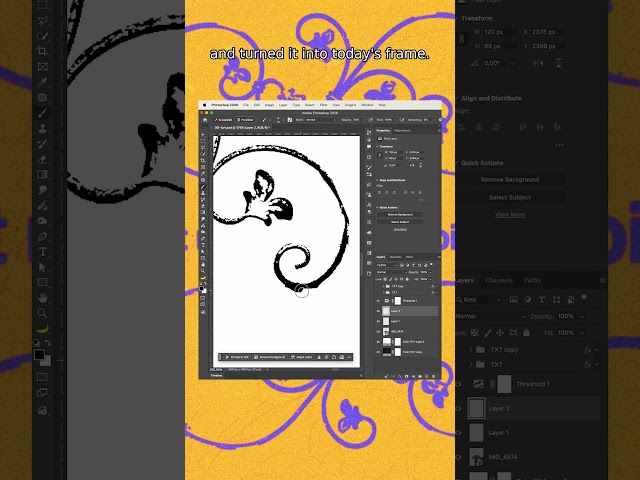Image resolution: width=640 pixels, height=480 pixels.
Task: Toggle the type layer filter T in the dimmed backdrop
Action: coord(542,300)
